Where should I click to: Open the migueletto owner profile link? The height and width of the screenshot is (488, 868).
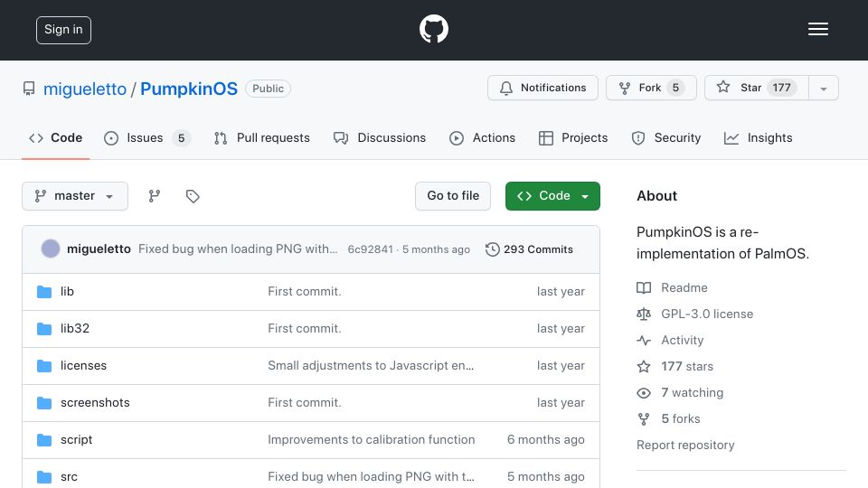point(85,89)
